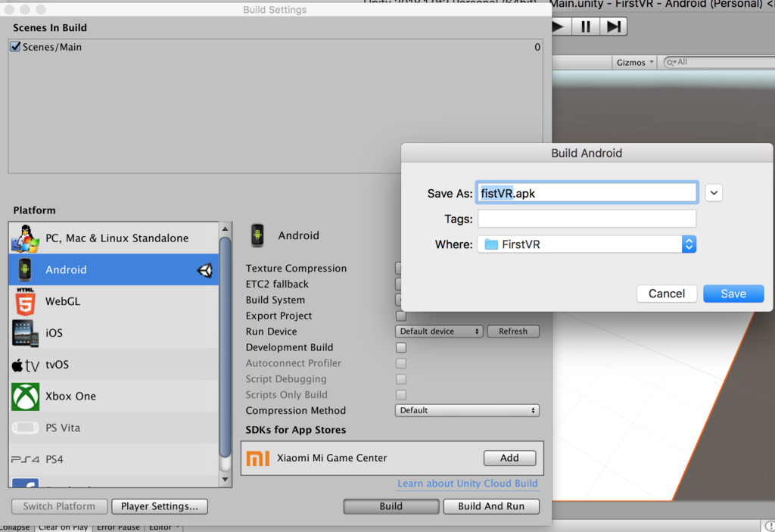The image size is (775, 532).
Task: Open Learn about Unity Cloud Build link
Action: 468,484
